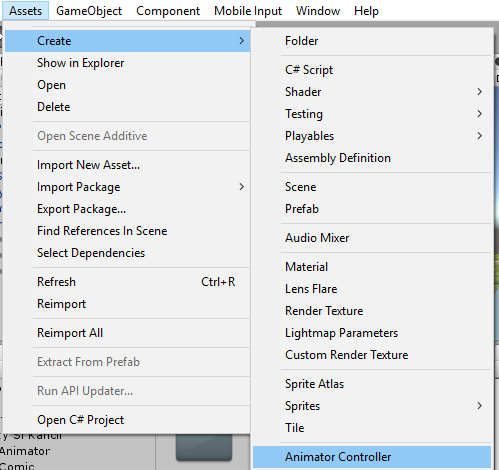The width and height of the screenshot is (499, 470).
Task: Expand the Testing submenu arrow
Action: 480,114
